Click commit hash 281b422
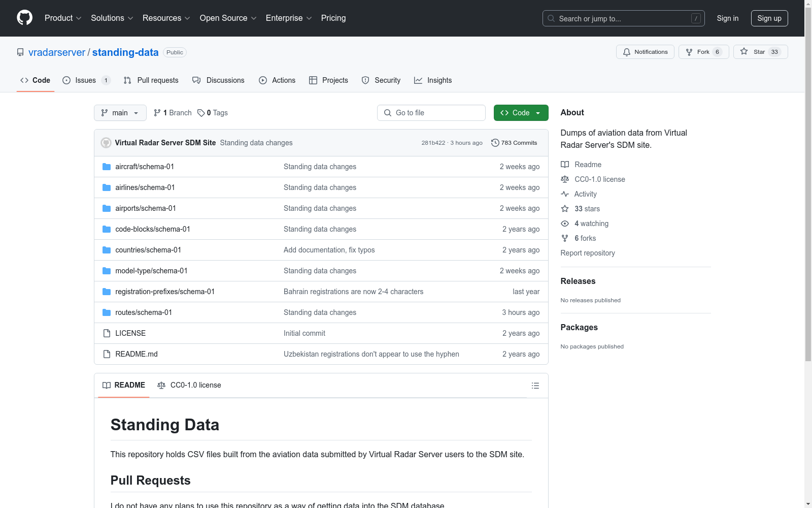812x508 pixels. (433, 143)
